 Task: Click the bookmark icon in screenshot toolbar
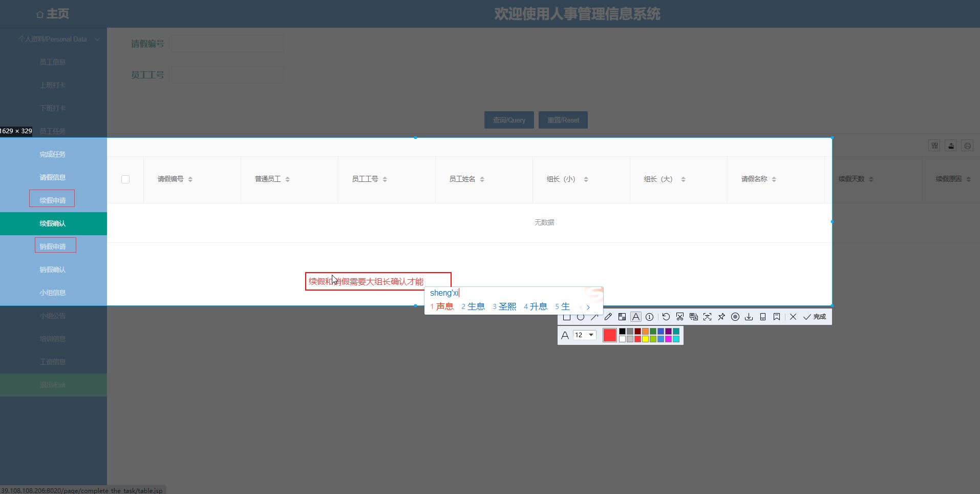(777, 317)
